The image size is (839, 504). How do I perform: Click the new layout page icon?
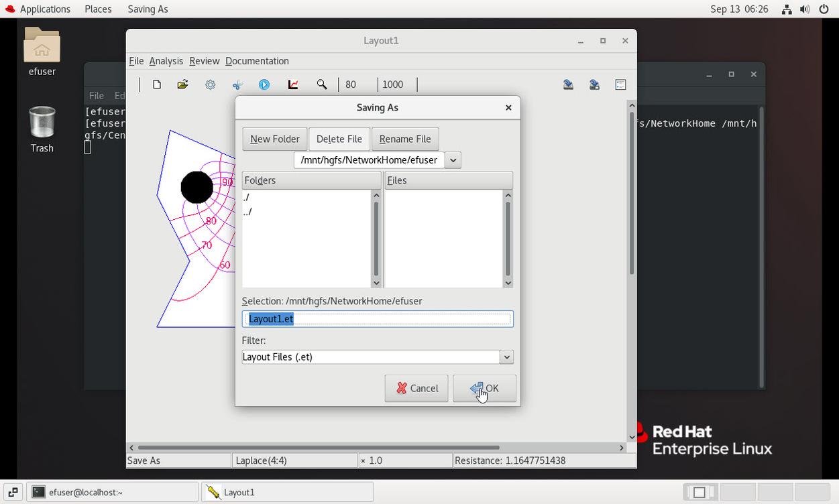click(x=157, y=84)
